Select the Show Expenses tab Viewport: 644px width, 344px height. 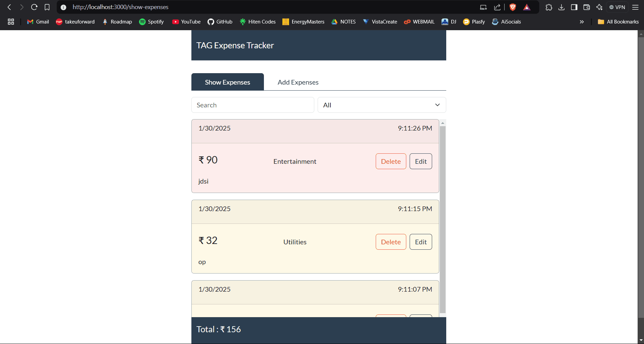click(227, 82)
